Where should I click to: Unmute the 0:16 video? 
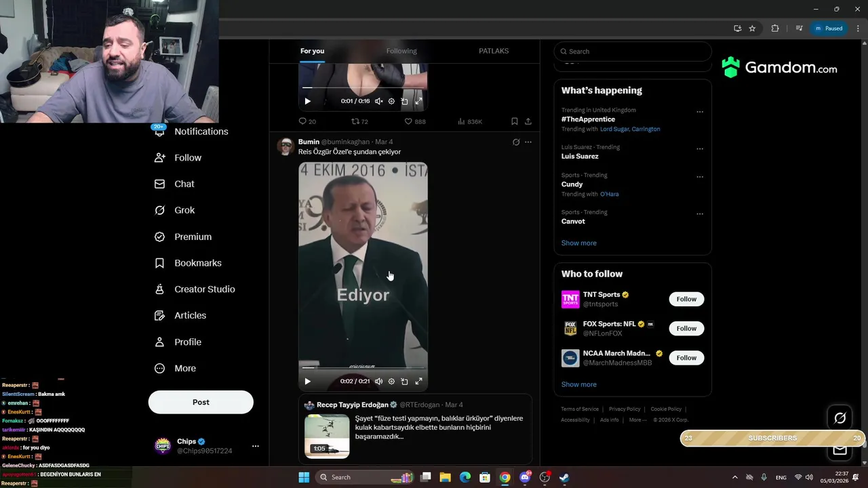coord(378,101)
